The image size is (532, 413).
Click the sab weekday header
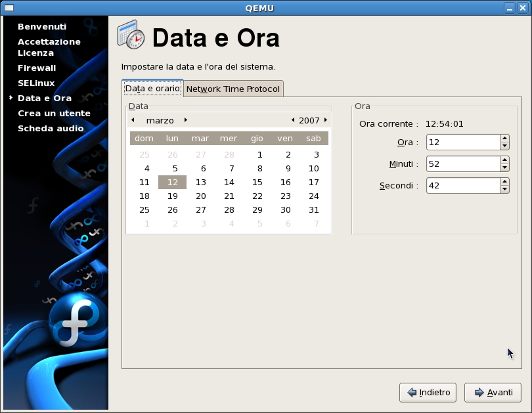tap(313, 139)
